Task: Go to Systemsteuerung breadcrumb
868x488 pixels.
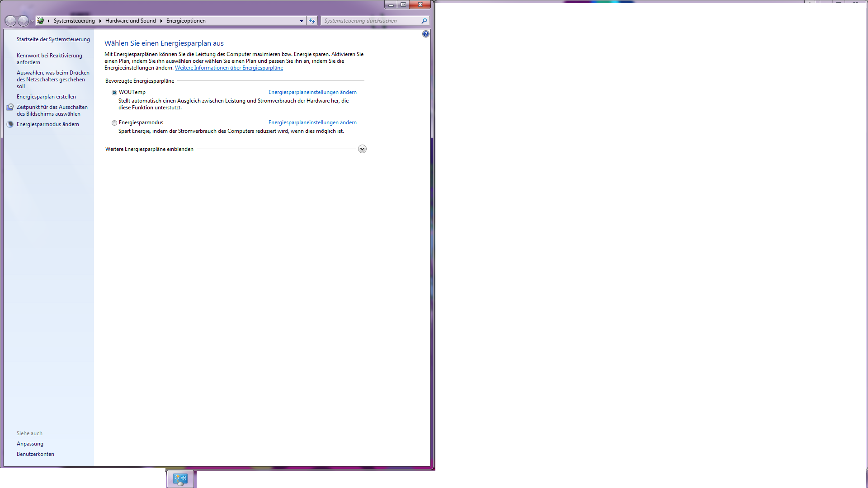Action: coord(74,21)
